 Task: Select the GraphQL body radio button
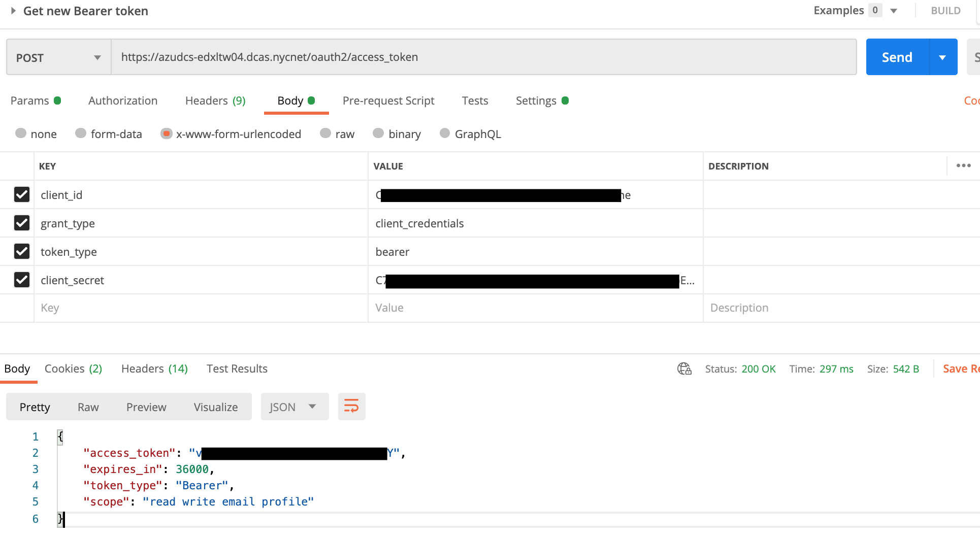coord(445,133)
